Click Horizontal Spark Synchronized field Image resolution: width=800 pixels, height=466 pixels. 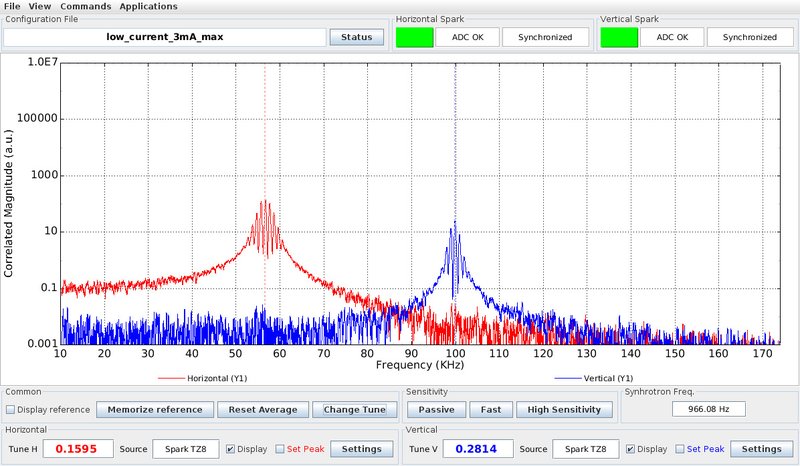click(x=545, y=37)
